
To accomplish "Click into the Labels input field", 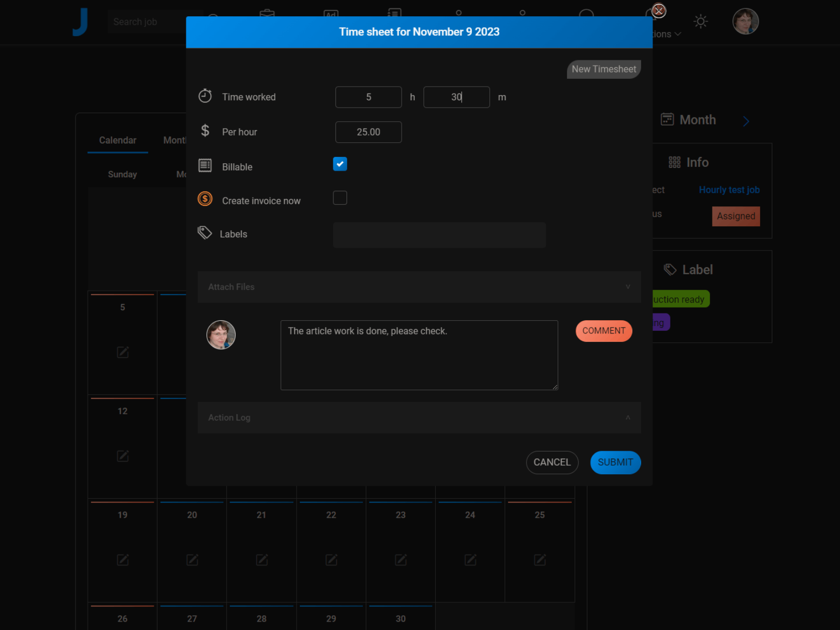I will [439, 235].
